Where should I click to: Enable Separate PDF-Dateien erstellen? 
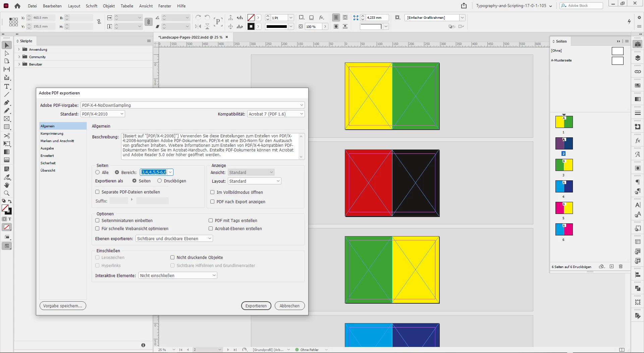tap(97, 192)
